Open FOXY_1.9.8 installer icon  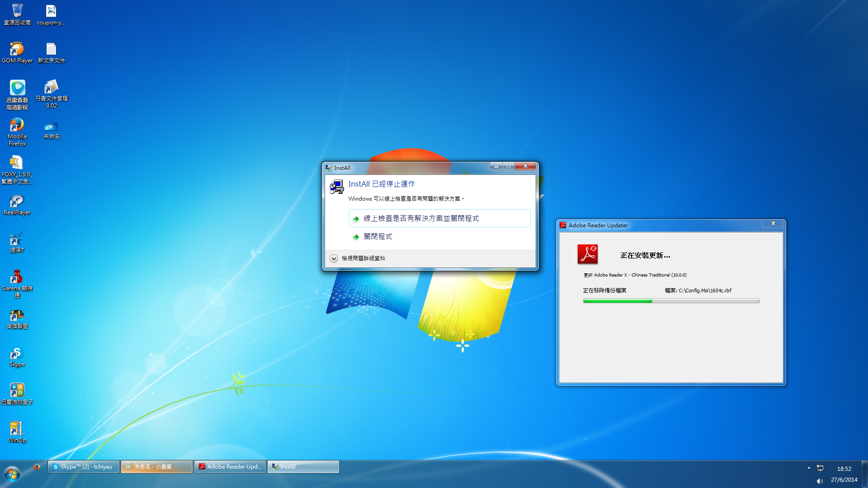click(17, 169)
